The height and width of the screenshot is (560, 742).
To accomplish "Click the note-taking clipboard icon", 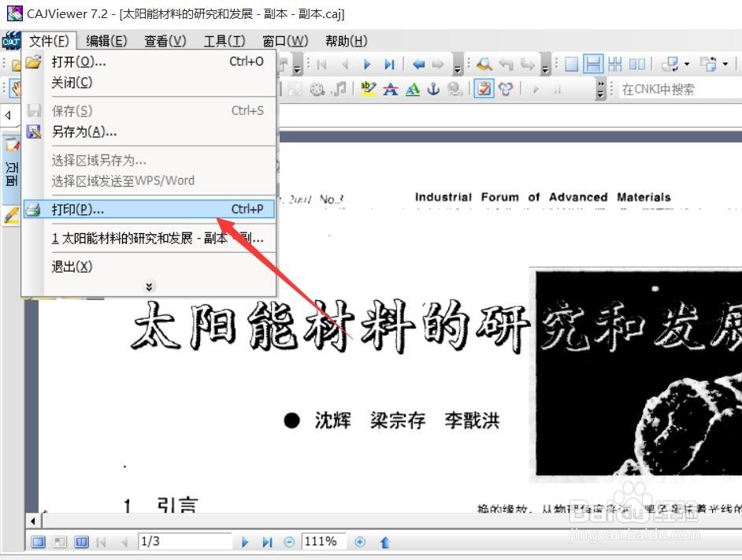I will click(x=483, y=88).
